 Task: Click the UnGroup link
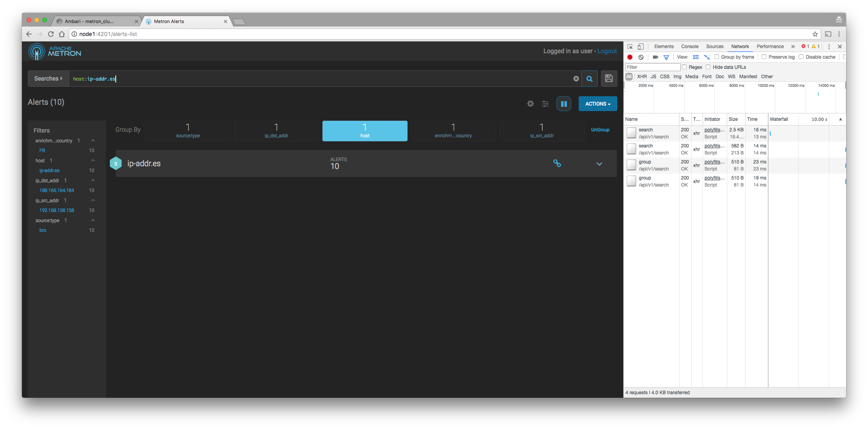[600, 130]
